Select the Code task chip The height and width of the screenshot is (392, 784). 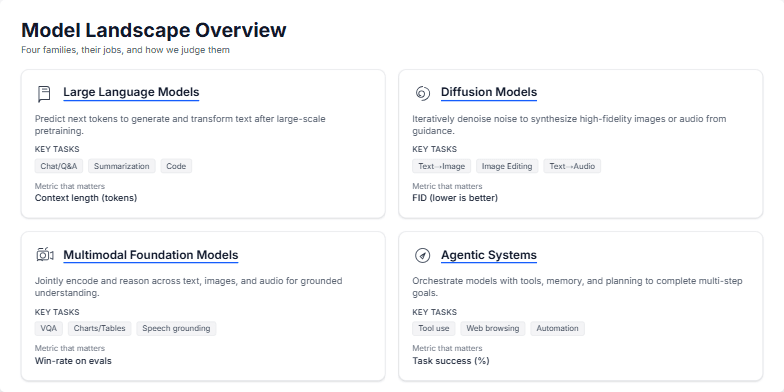click(176, 166)
